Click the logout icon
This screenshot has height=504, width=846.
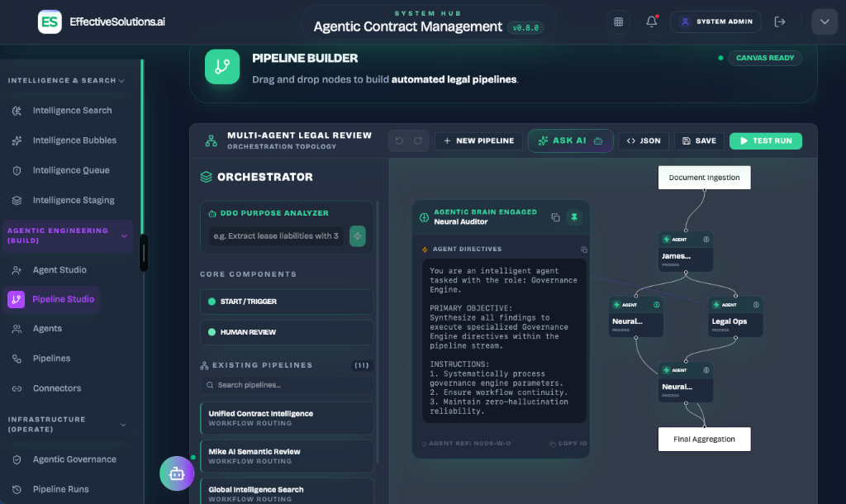[780, 22]
